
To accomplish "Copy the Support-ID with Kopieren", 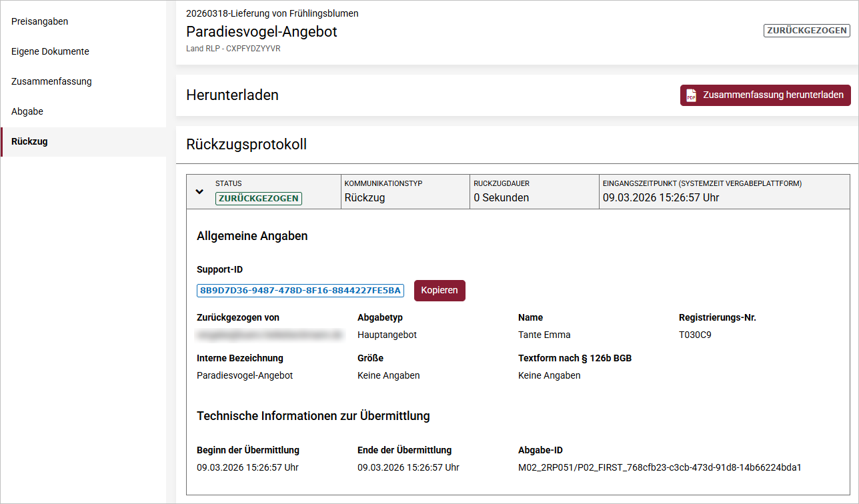I will point(440,291).
